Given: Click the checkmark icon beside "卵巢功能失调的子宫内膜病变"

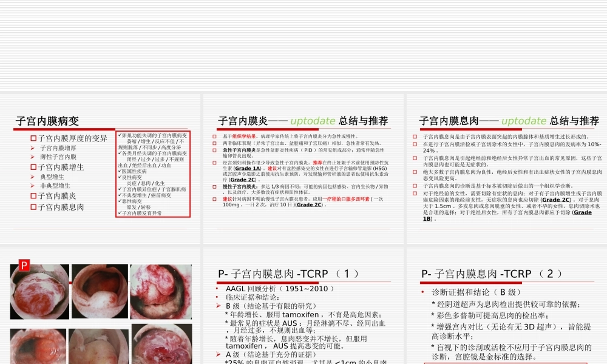Looking at the screenshot, I should click(x=120, y=135).
